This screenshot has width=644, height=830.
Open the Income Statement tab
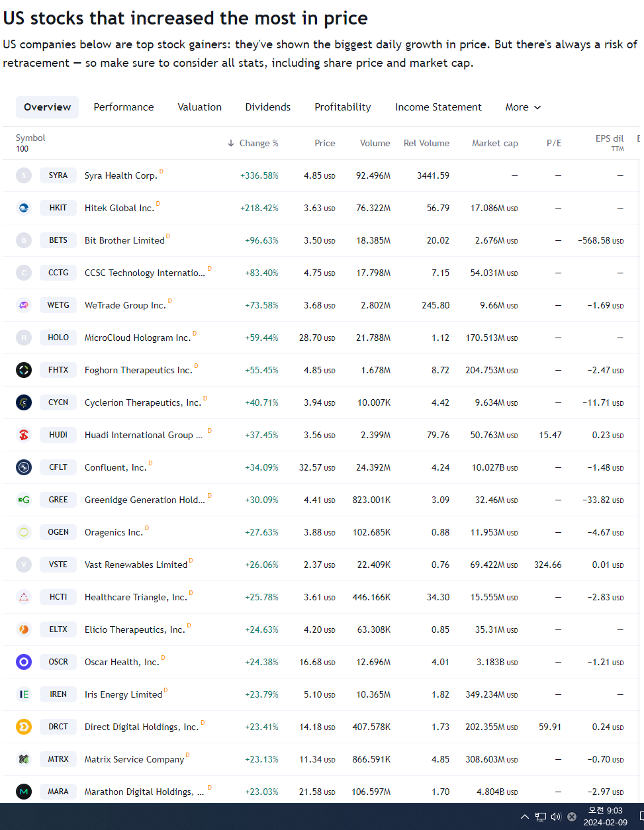click(x=438, y=107)
